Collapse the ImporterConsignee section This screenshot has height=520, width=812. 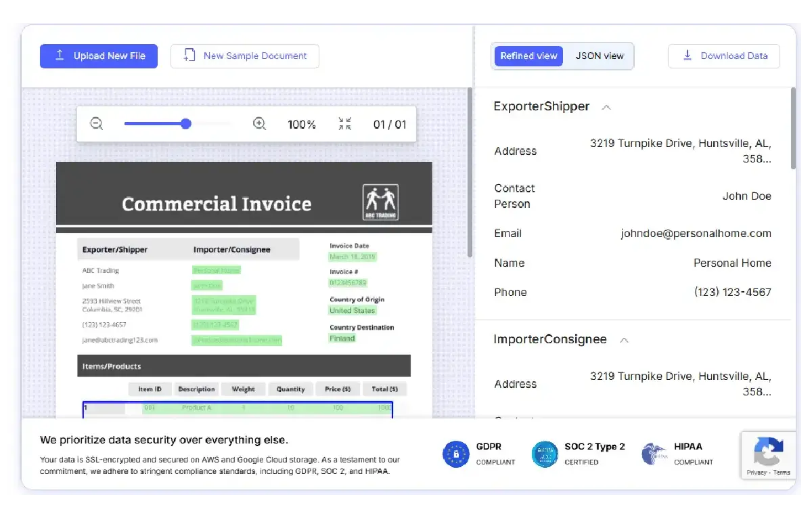624,340
